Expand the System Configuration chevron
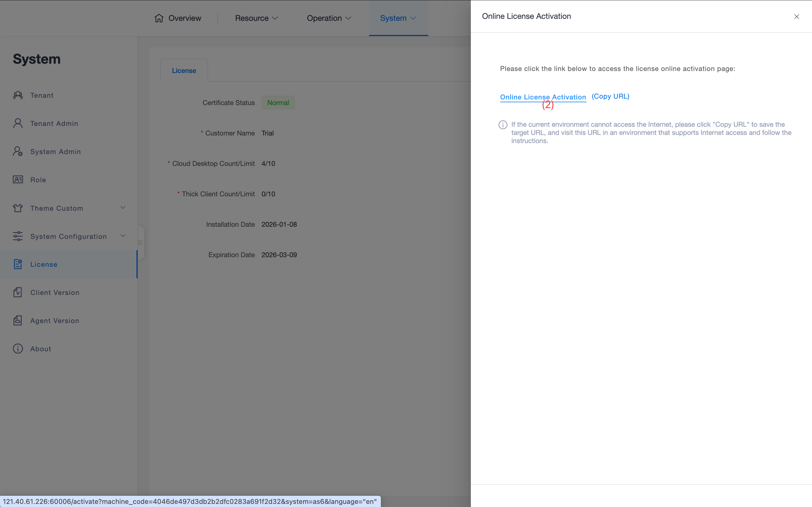 [123, 236]
